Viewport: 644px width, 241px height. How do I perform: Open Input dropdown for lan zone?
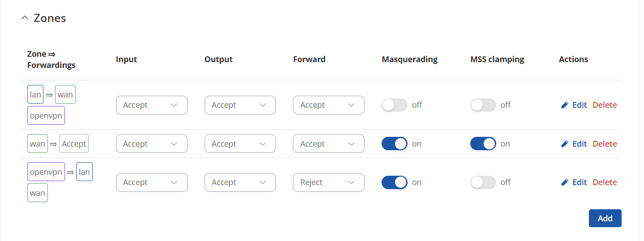pyautogui.click(x=151, y=105)
